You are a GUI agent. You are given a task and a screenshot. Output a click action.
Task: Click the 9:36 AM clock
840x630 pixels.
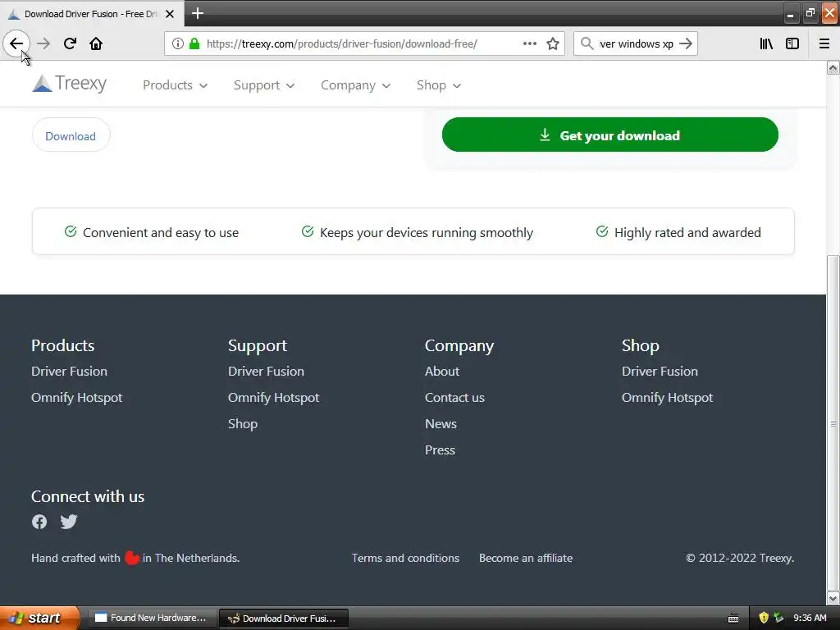click(x=810, y=618)
